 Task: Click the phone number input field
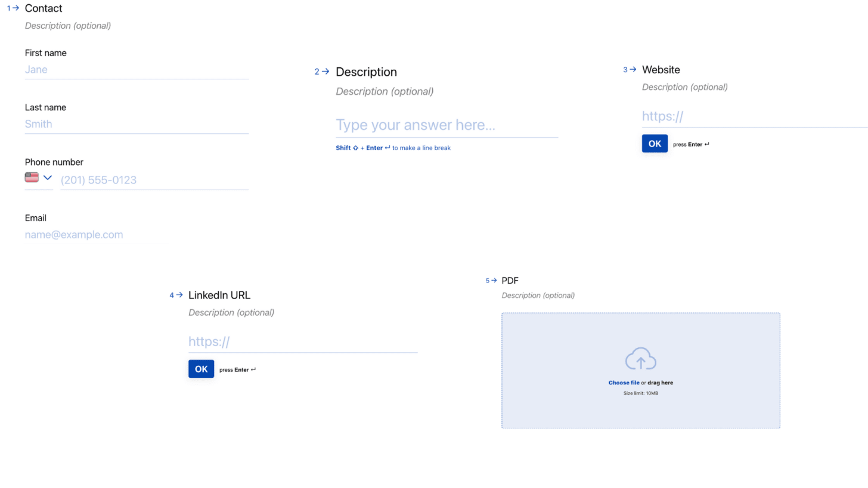coord(154,180)
